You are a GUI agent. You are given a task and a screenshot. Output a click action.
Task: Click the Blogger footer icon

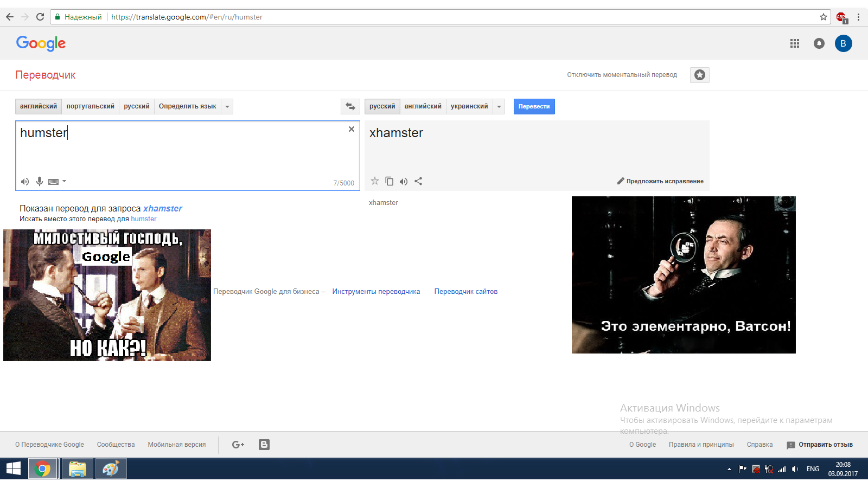264,445
